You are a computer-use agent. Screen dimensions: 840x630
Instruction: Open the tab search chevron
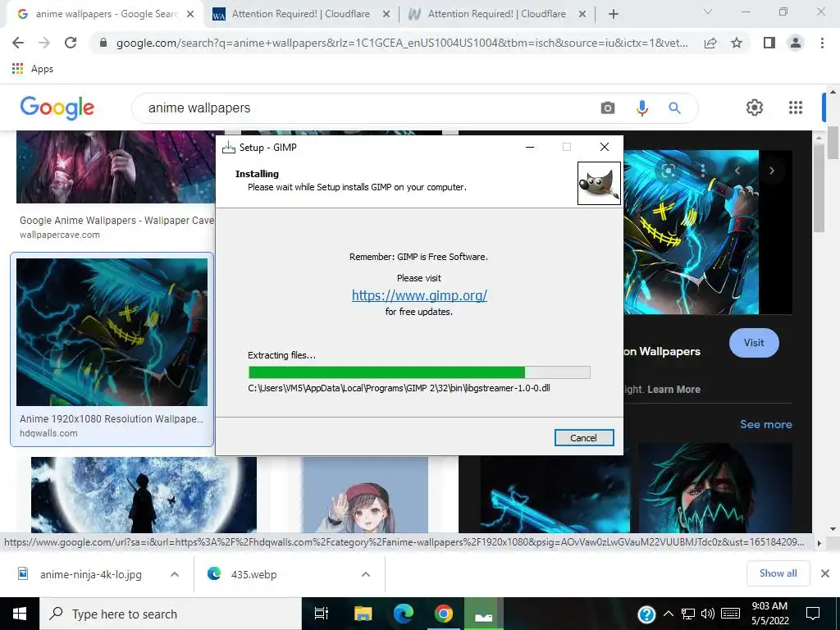708,11
